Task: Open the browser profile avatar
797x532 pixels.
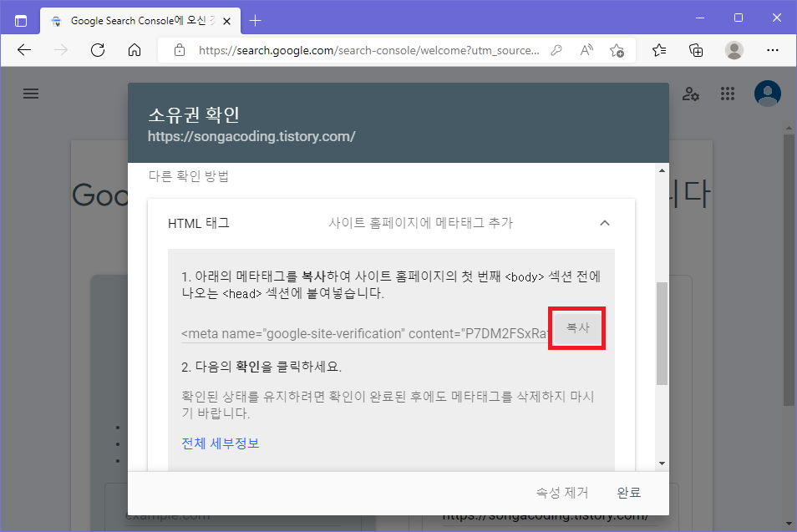Action: 734,50
